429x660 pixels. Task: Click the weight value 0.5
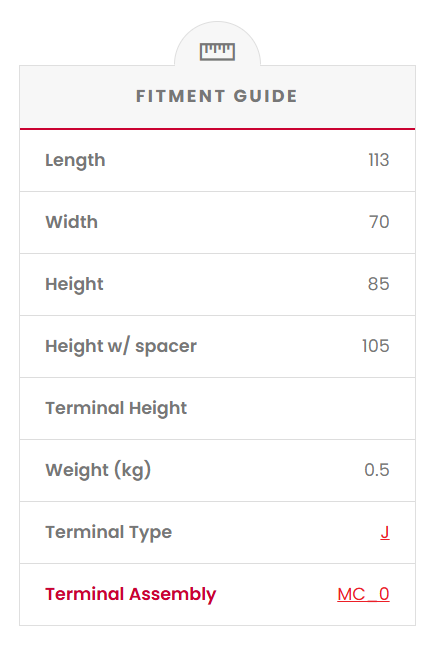[377, 470]
